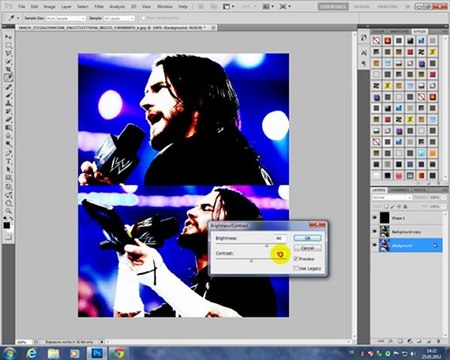Select the History Brush tool
The height and width of the screenshot is (360, 450).
tap(8, 110)
